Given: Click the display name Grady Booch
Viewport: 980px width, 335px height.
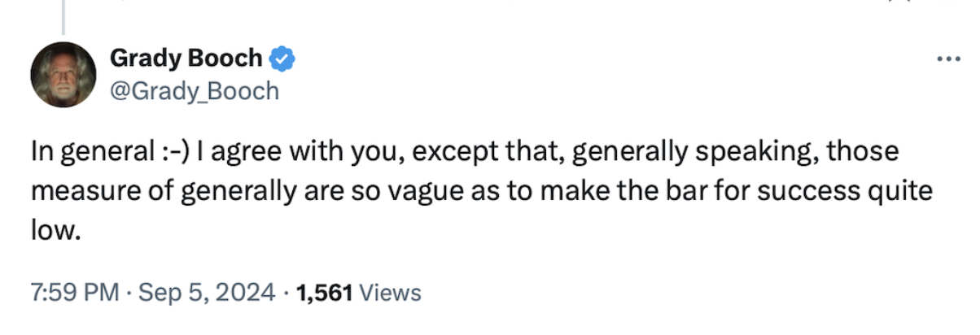Looking at the screenshot, I should tap(186, 59).
